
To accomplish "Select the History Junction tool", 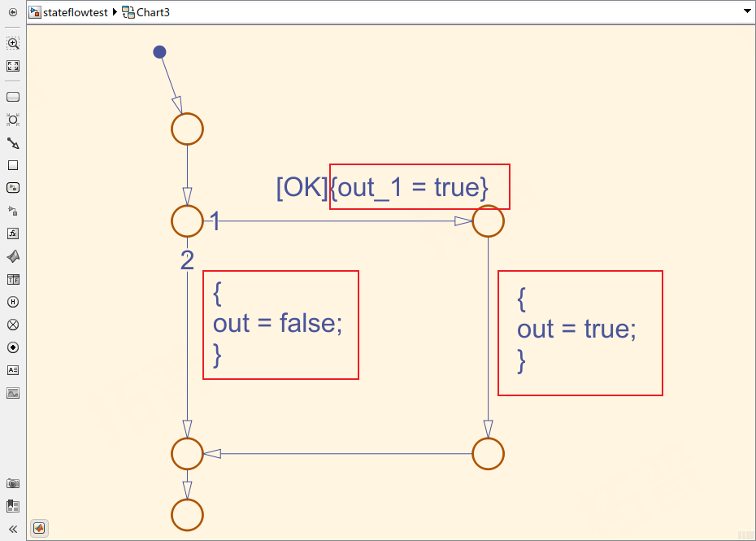I will click(13, 302).
